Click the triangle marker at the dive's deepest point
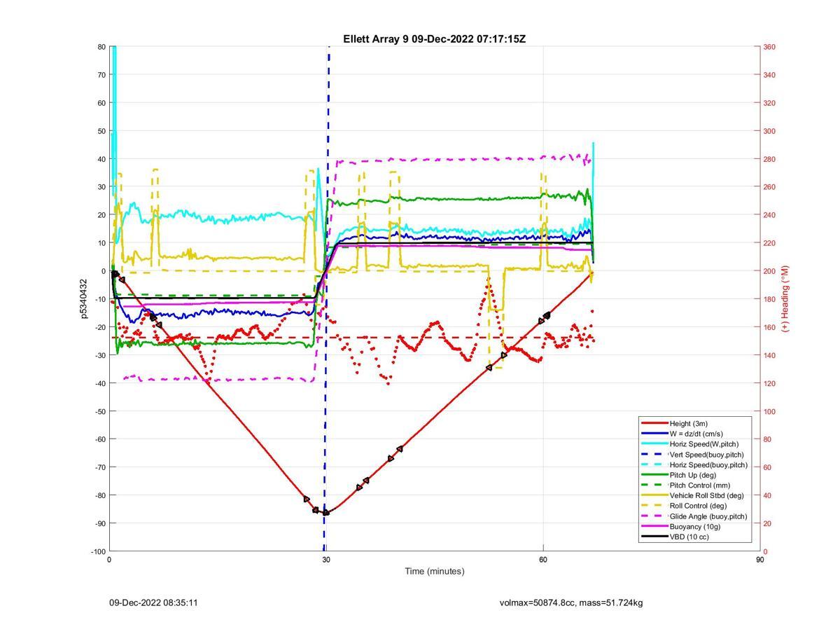Screen dimensions: 840x620 [x=325, y=512]
